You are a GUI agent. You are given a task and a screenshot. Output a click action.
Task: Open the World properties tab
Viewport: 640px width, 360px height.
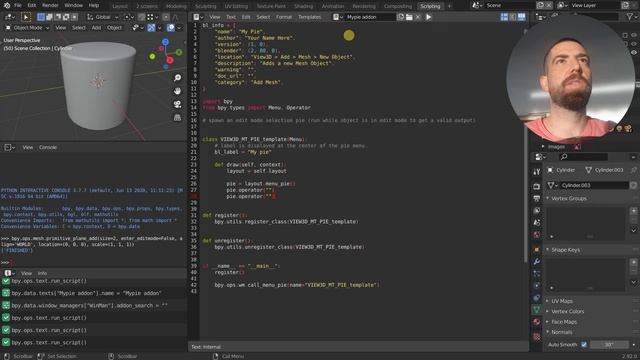pyautogui.click(x=537, y=235)
